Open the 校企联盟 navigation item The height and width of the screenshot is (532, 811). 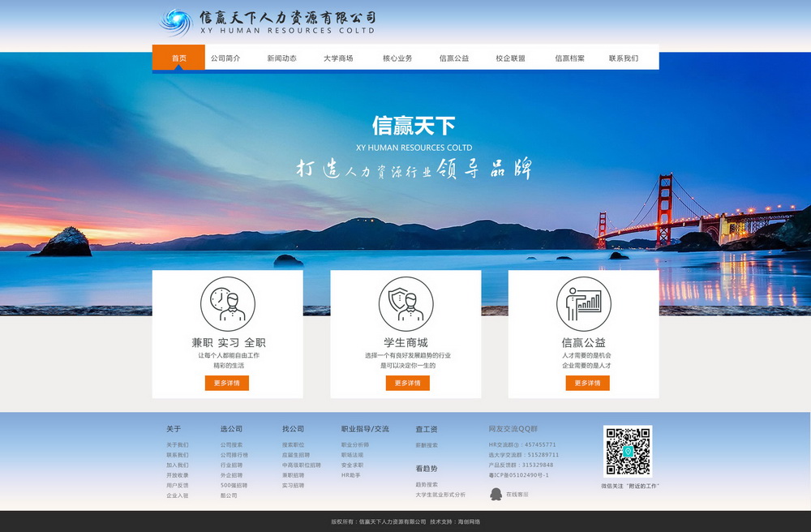(510, 58)
